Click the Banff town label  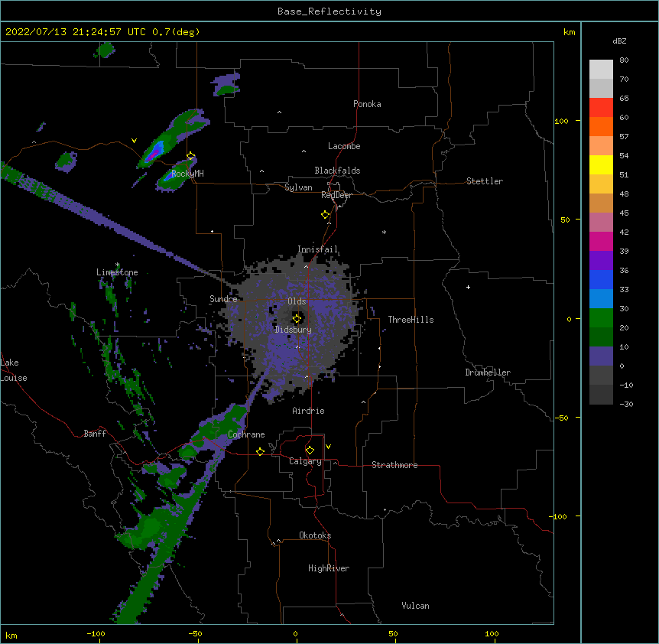(x=95, y=434)
